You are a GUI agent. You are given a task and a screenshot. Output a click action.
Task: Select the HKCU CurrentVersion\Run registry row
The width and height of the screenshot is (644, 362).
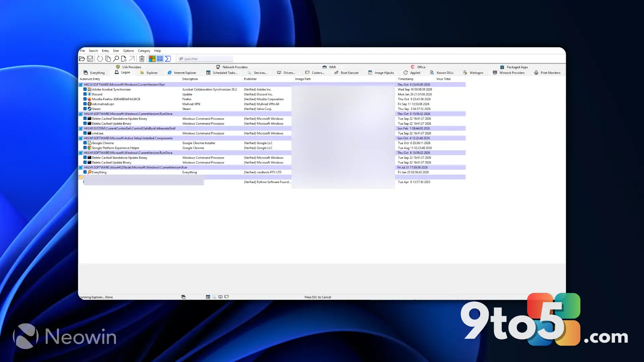point(272,84)
